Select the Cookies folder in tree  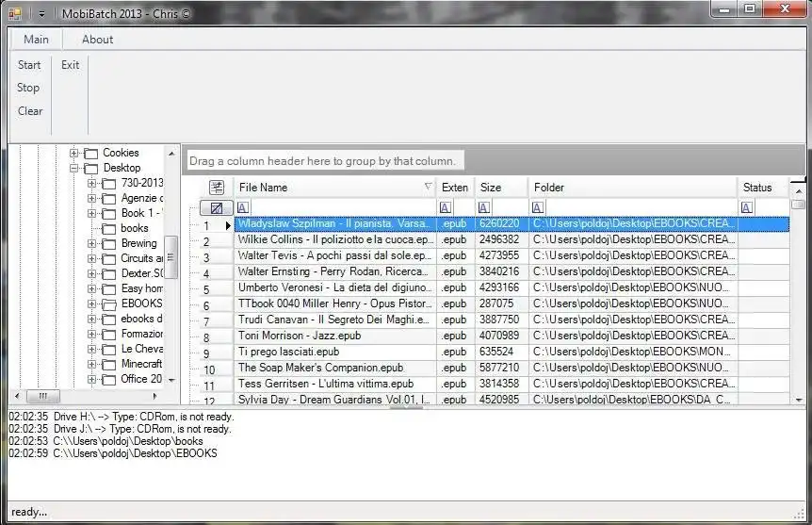click(121, 153)
